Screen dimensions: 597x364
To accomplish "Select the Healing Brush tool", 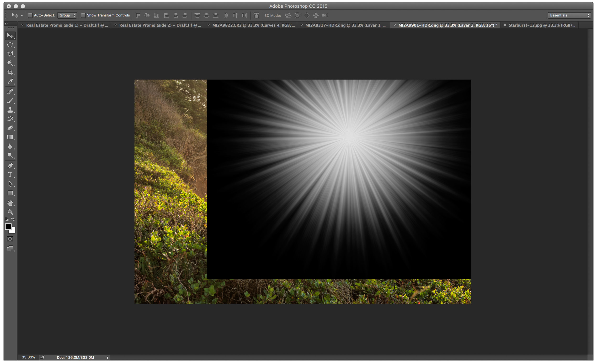I will (x=10, y=92).
